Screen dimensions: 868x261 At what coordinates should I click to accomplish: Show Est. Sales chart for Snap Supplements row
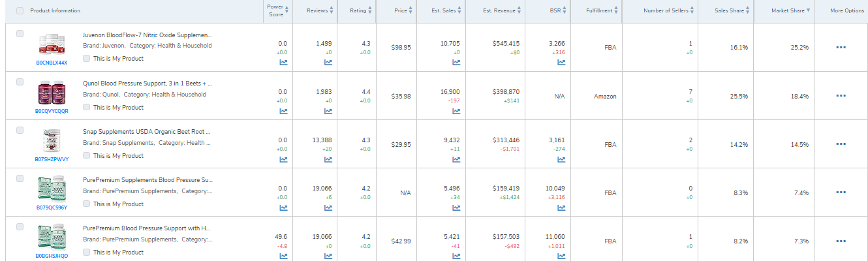(456, 159)
